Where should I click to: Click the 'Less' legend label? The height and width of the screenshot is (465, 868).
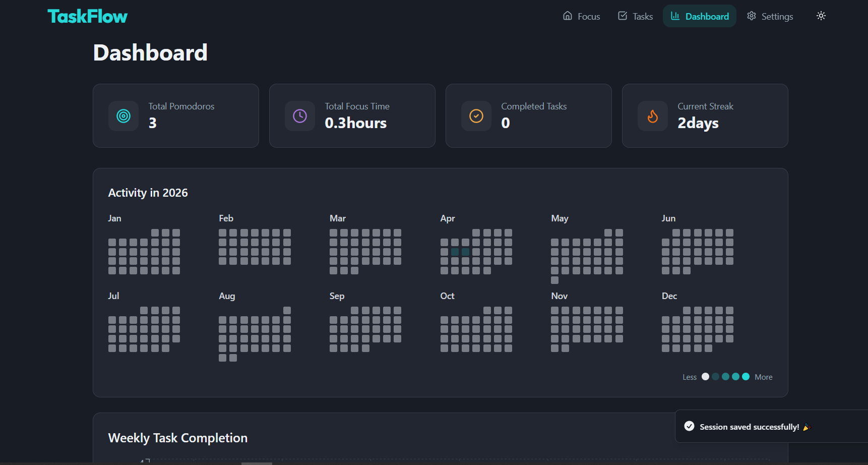690,377
